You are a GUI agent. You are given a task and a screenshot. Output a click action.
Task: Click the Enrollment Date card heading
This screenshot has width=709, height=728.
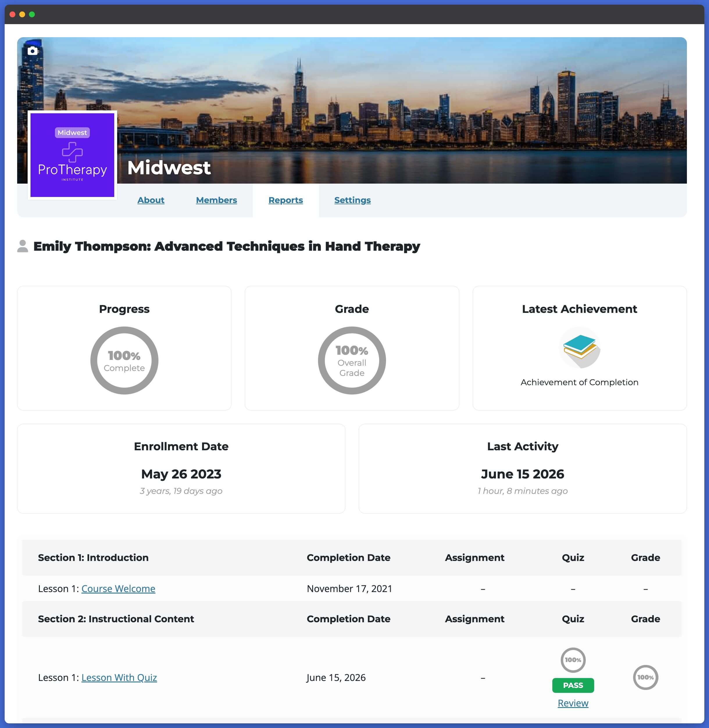pos(181,446)
